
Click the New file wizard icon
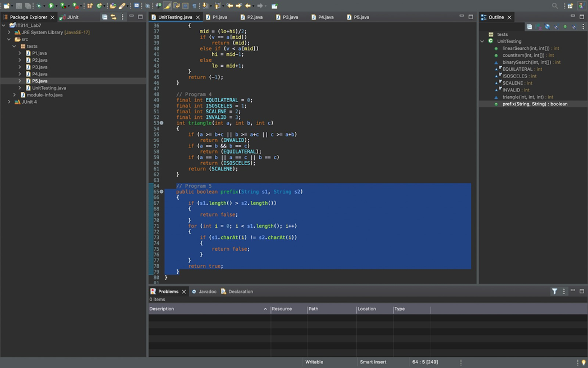coord(6,6)
